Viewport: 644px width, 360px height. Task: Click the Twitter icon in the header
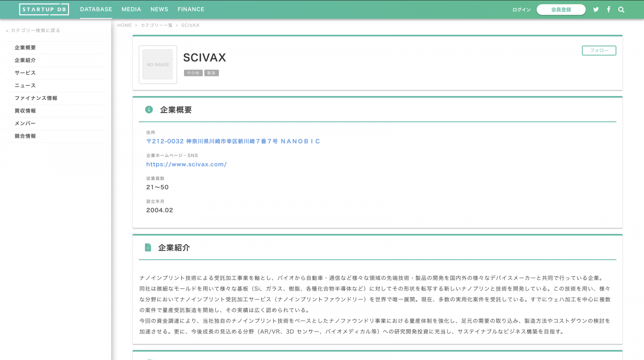click(596, 9)
